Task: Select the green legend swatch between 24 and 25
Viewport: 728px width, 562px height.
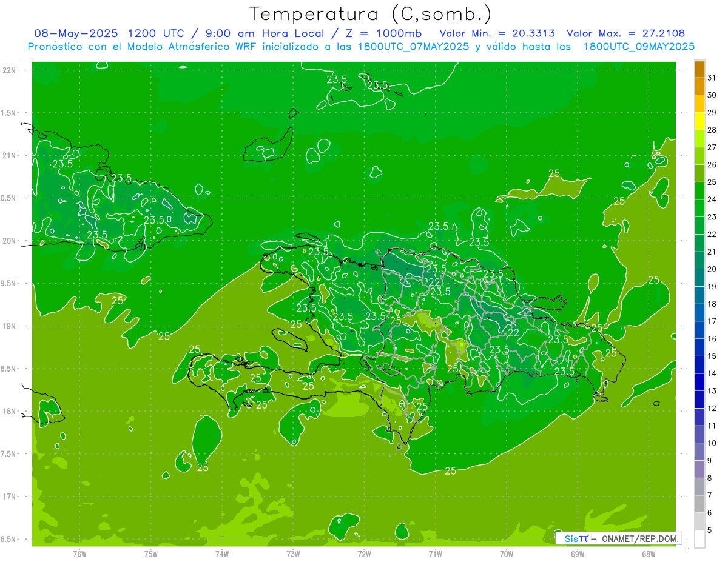Action: pos(699,190)
